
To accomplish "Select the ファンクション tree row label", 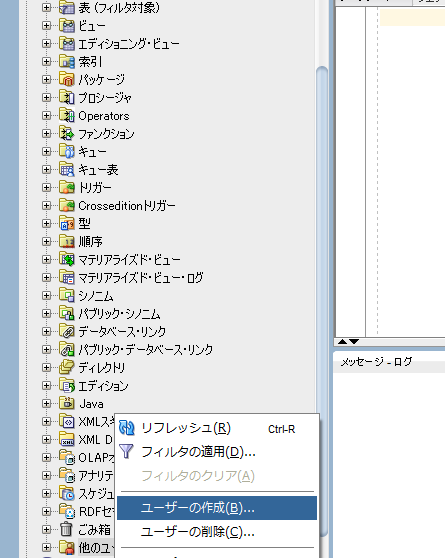I will coord(106,134).
